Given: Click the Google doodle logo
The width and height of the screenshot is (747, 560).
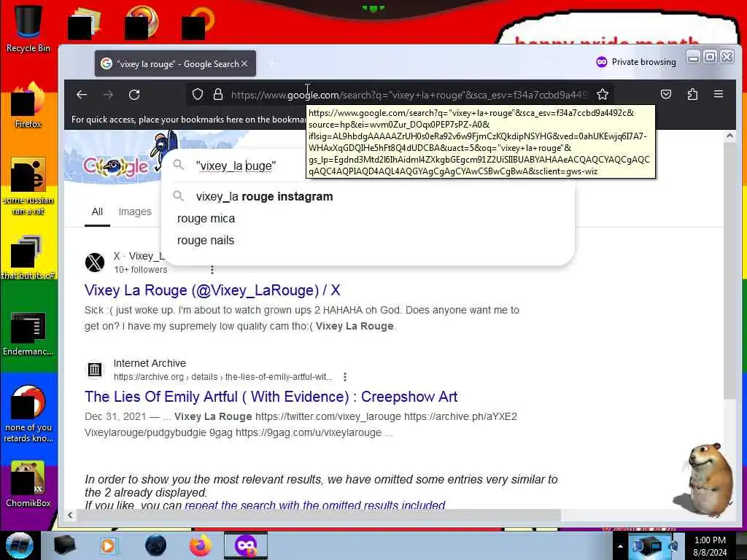Looking at the screenshot, I should [x=116, y=166].
